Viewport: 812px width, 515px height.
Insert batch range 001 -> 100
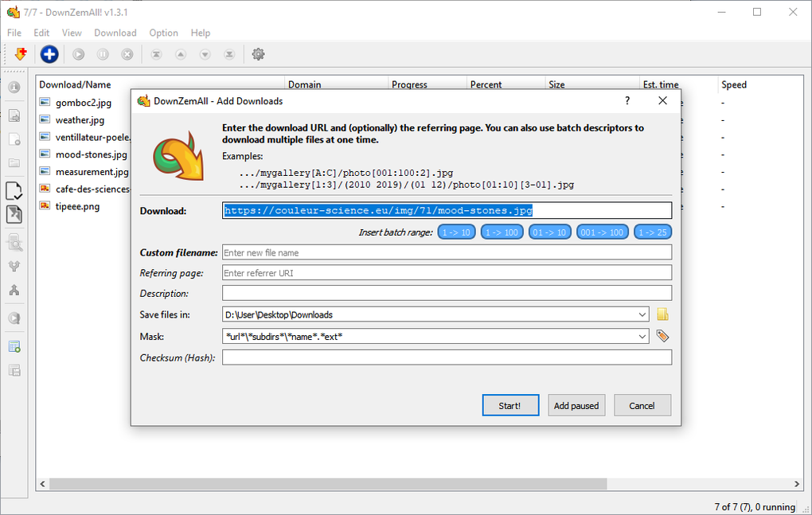pyautogui.click(x=603, y=232)
